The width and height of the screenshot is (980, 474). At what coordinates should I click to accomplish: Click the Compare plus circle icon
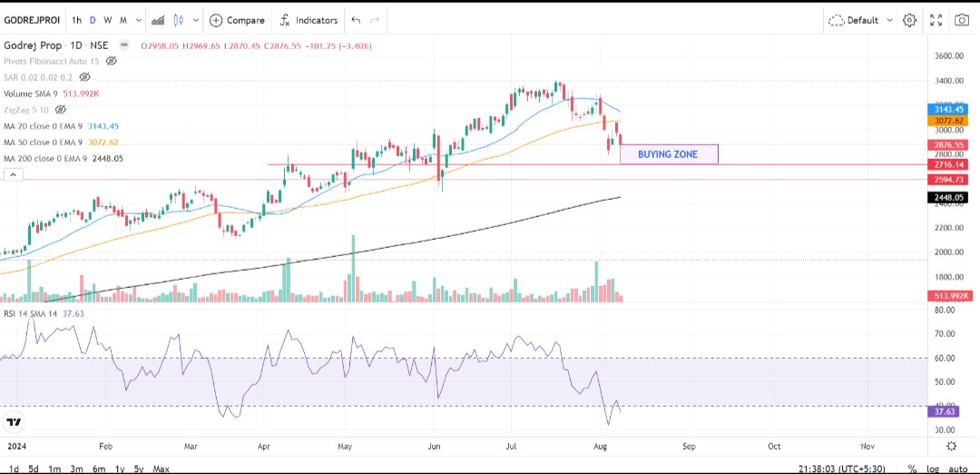click(216, 20)
